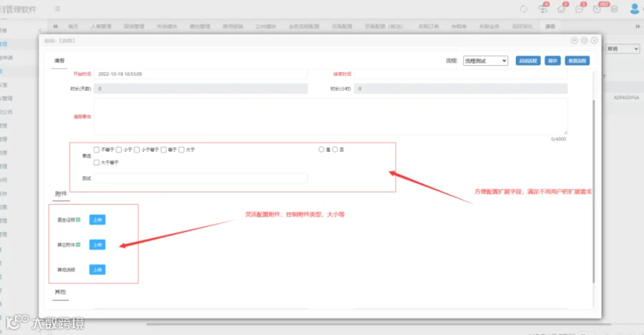
Task: Switch to the 业务流程配置 tab
Action: (x=304, y=26)
